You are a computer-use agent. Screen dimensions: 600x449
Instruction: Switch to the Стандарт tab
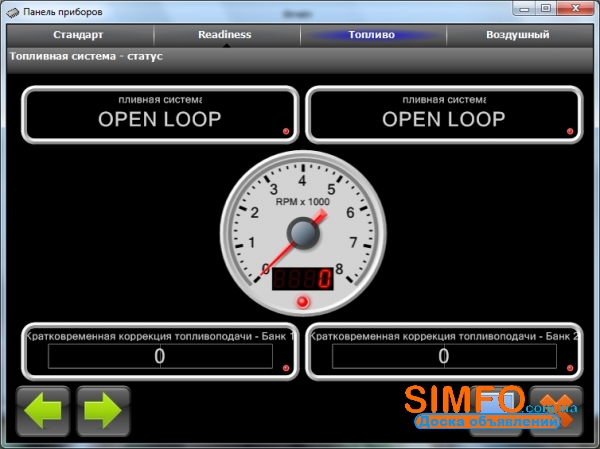click(x=78, y=34)
